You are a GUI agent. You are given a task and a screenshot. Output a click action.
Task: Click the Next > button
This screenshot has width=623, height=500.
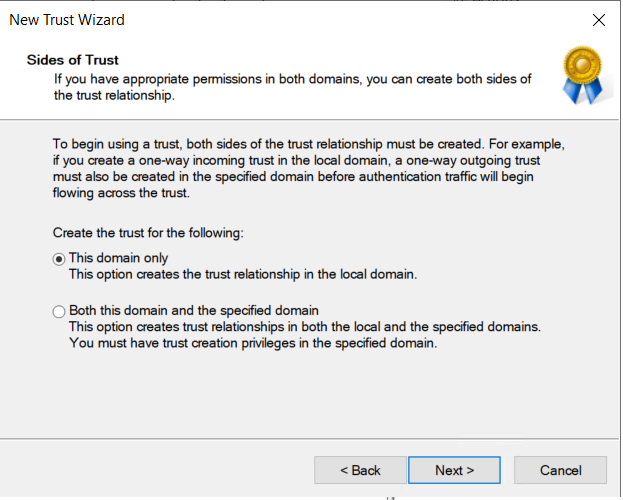[x=454, y=470]
